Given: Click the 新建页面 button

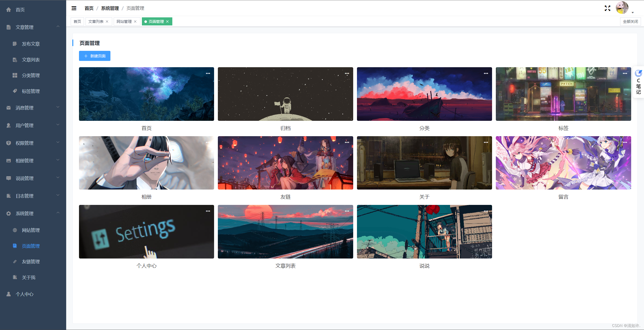Looking at the screenshot, I should tap(95, 56).
